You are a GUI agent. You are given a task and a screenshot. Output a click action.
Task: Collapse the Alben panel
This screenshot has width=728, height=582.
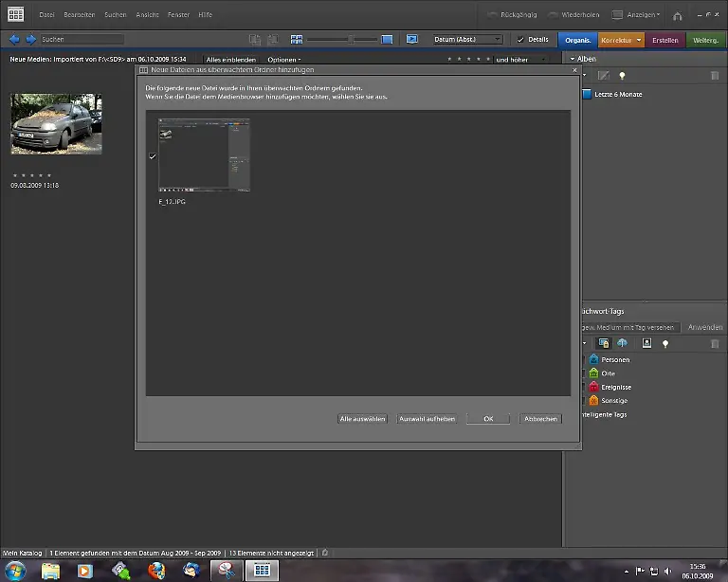pos(573,59)
